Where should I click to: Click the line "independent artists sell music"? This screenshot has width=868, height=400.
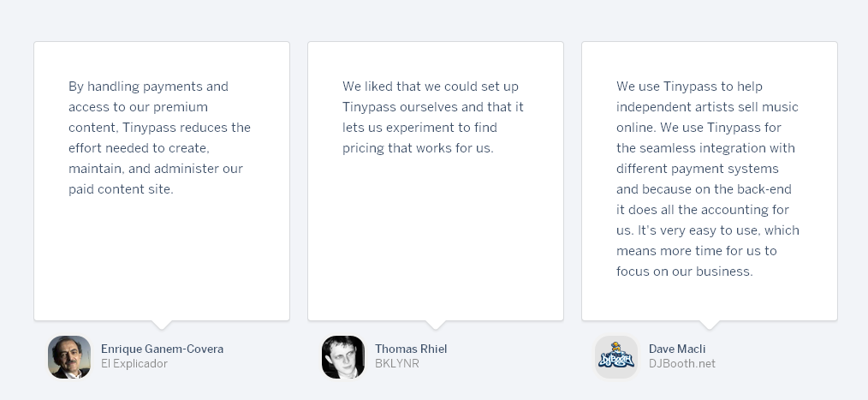(x=707, y=107)
